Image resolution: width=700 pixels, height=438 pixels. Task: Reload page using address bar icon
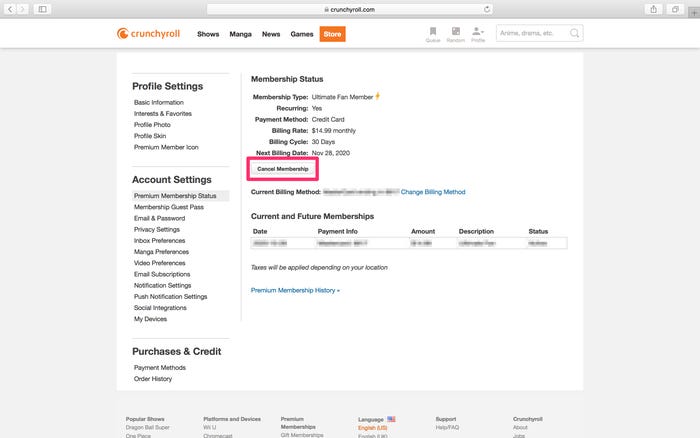[486, 9]
